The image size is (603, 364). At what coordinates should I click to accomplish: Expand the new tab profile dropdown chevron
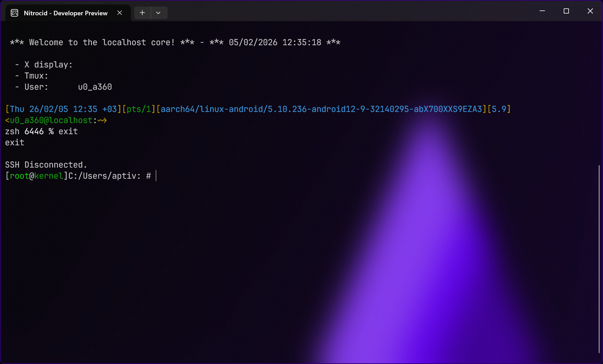158,13
